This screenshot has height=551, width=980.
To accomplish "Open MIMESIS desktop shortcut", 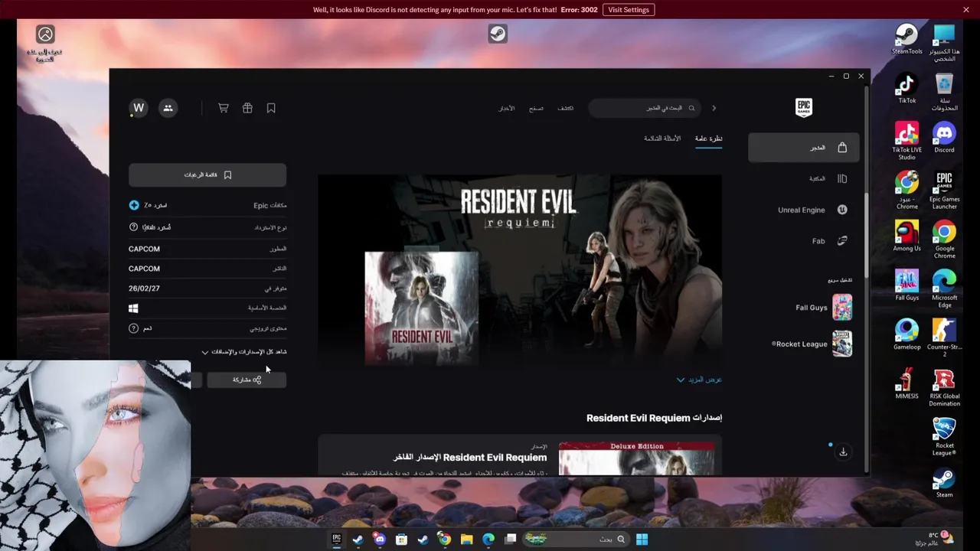I will (x=907, y=384).
